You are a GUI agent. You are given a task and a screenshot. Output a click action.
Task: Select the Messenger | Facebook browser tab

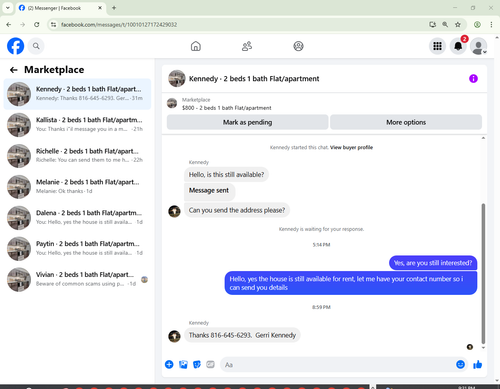point(61,8)
